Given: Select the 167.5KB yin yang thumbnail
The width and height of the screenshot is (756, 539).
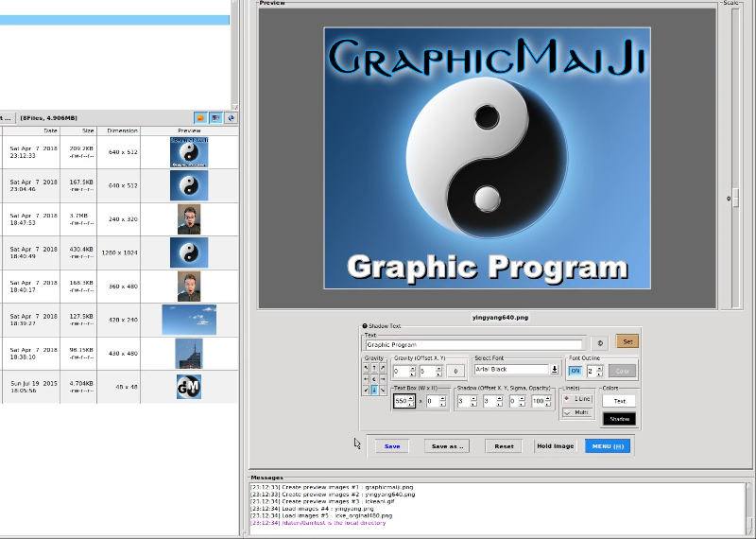Looking at the screenshot, I should [x=189, y=185].
